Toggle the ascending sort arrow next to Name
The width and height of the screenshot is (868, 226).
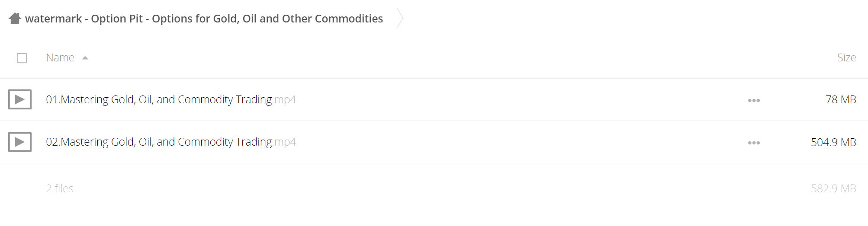85,58
